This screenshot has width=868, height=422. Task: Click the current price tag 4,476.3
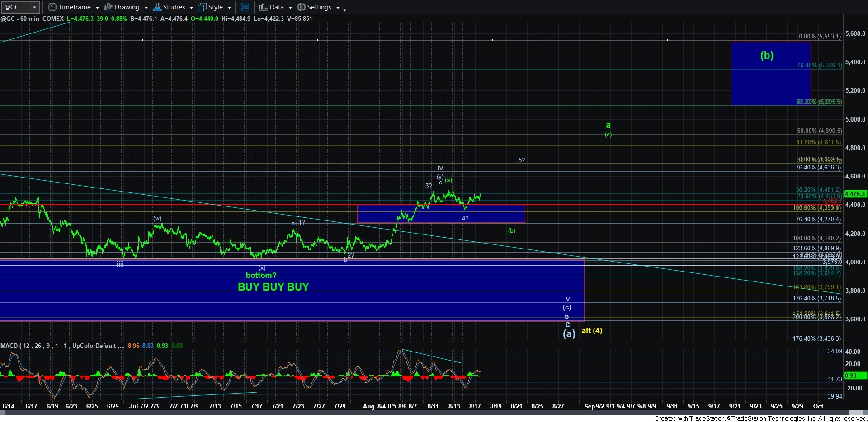pyautogui.click(x=855, y=194)
